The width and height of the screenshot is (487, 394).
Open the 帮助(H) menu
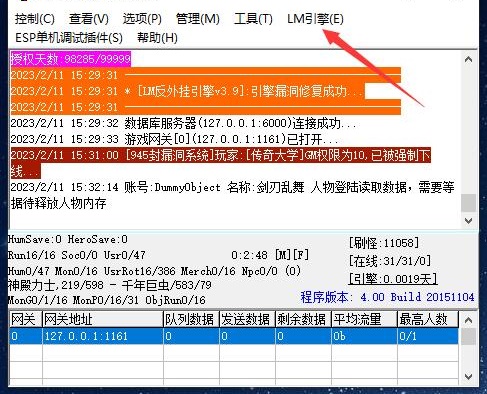click(157, 38)
